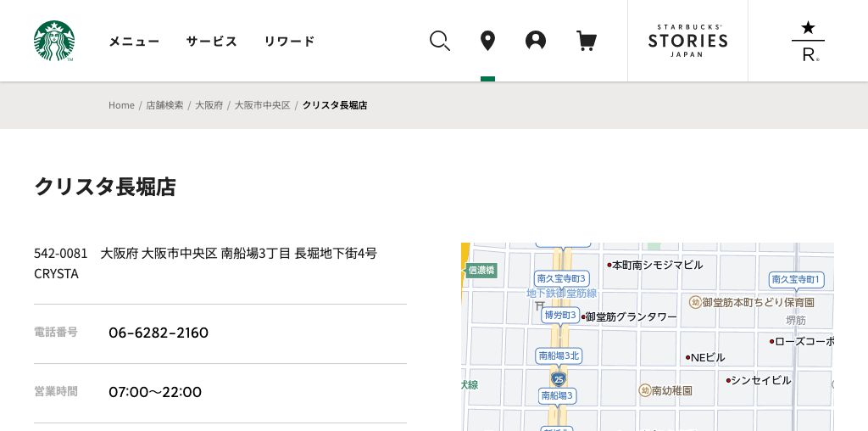Image resolution: width=868 pixels, height=431 pixels.
Task: Click the クリスタ長堀店 store heading
Action: (x=104, y=186)
